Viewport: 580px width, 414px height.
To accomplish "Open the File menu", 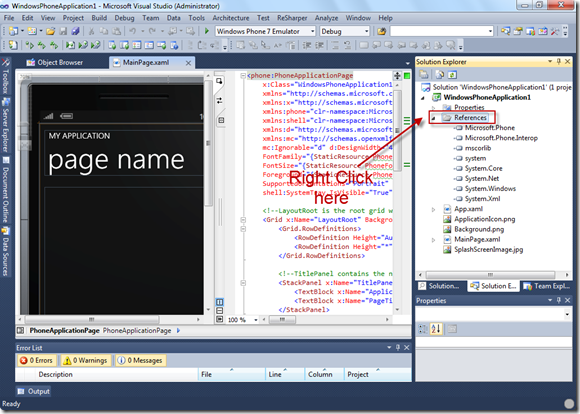I will tap(9, 18).
